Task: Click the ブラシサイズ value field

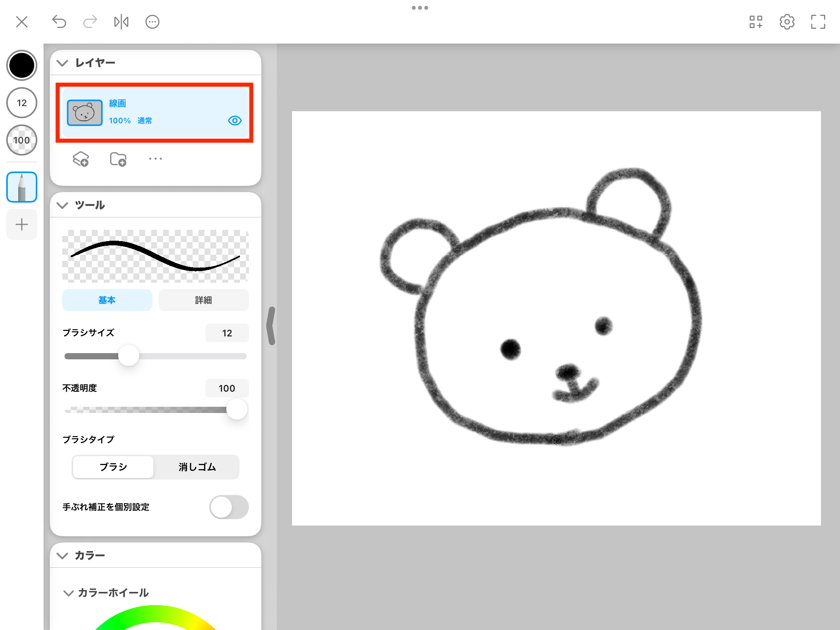Action: tap(227, 333)
